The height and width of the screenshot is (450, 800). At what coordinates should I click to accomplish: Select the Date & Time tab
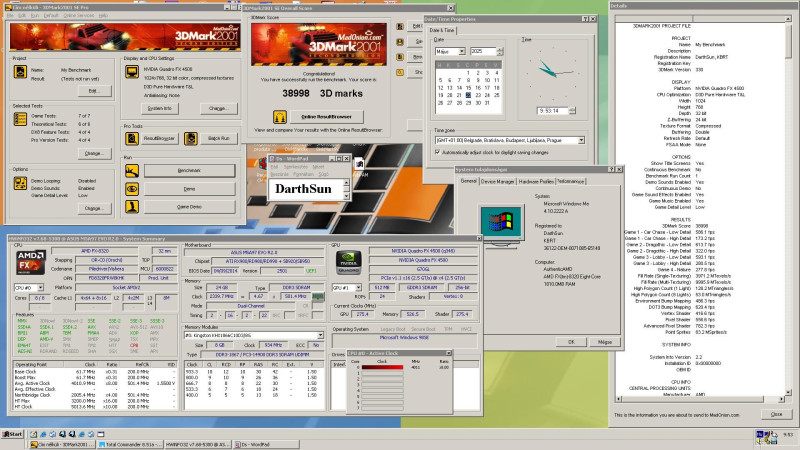(x=441, y=31)
